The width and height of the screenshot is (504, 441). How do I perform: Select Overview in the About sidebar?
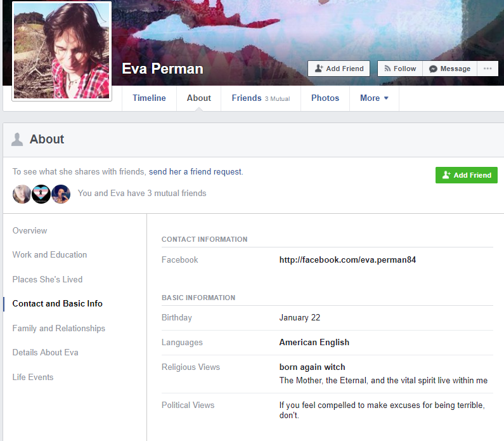click(30, 230)
